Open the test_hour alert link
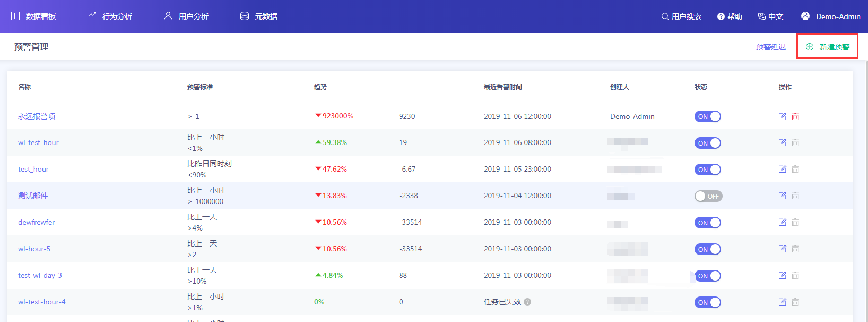868x322 pixels. point(33,169)
